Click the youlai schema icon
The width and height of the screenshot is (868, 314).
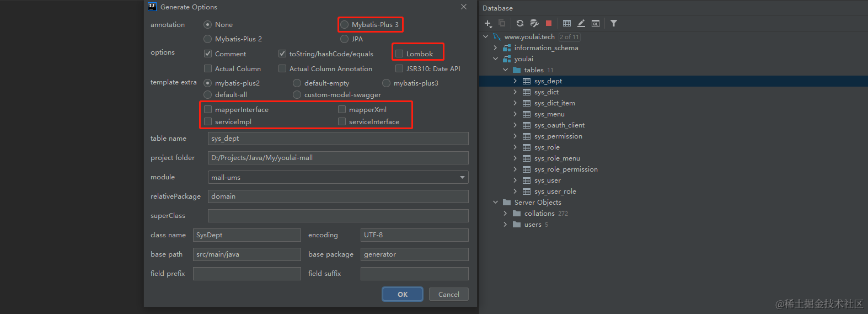(507, 59)
